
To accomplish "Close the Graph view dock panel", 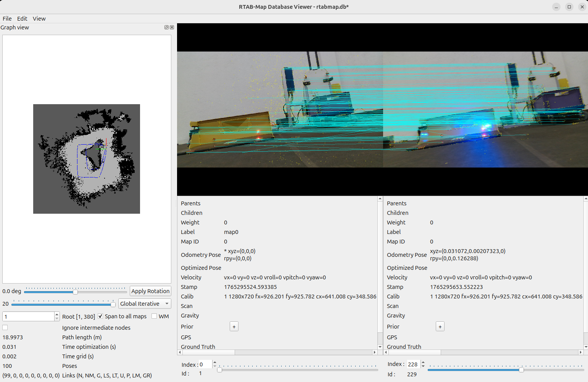I will pos(172,27).
